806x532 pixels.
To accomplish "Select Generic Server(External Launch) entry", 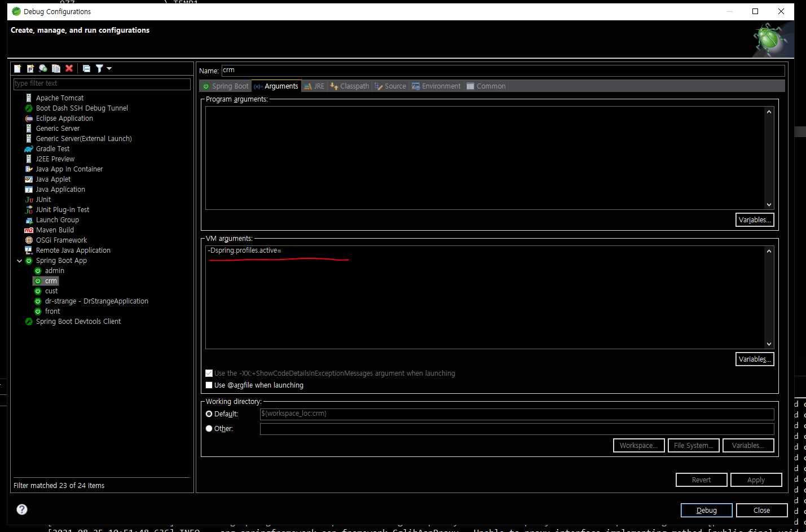I will (83, 139).
